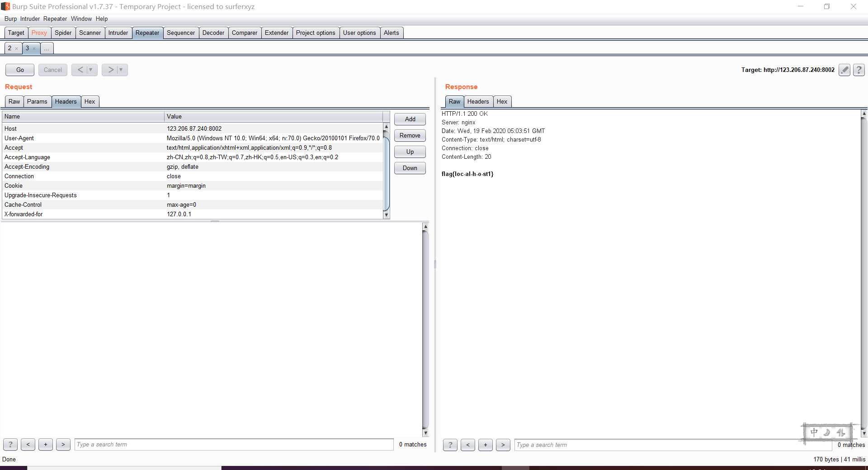Open the back history dropdown arrow
The height and width of the screenshot is (470, 868).
pyautogui.click(x=91, y=70)
